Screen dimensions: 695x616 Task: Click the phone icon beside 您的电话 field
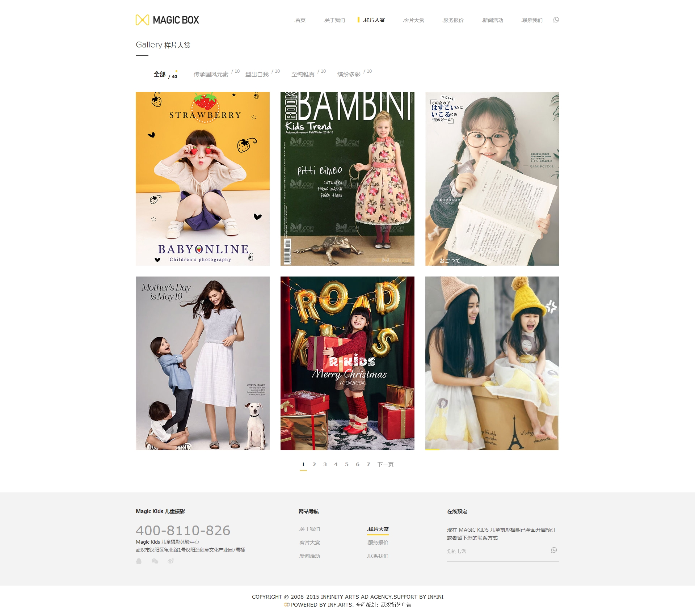pos(554,550)
